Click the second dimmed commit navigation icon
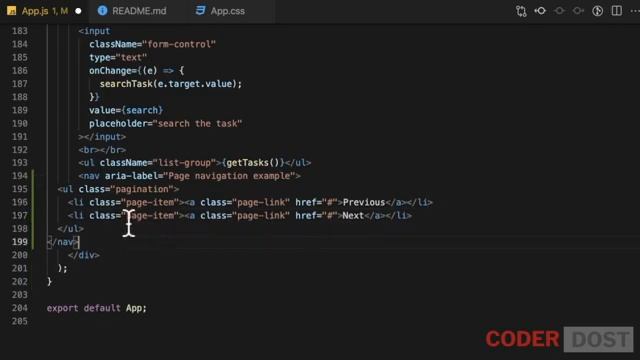The image size is (640, 360). (578, 11)
